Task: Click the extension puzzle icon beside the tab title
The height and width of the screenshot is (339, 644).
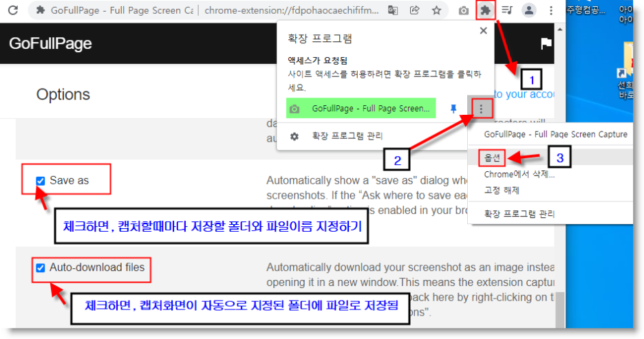Action: click(x=40, y=10)
